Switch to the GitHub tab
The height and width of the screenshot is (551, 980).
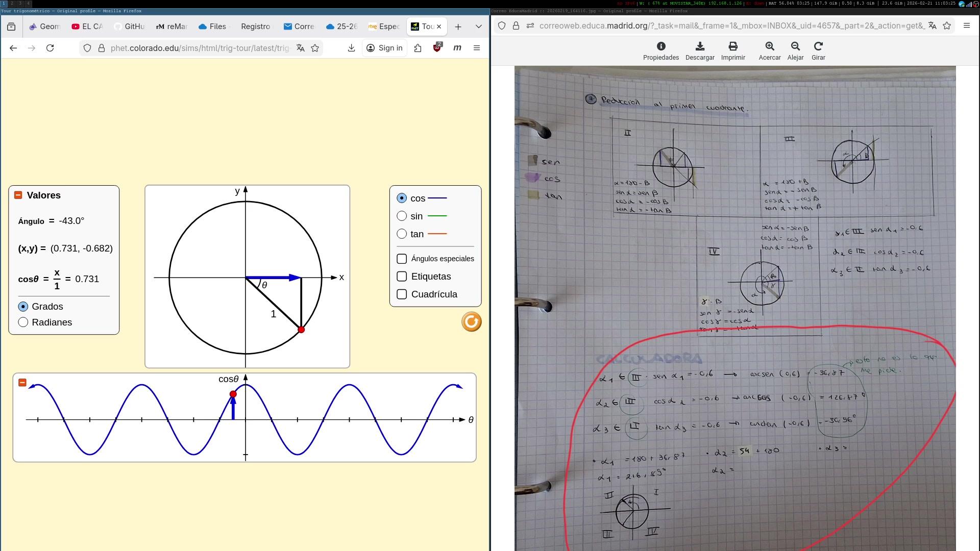tap(130, 27)
